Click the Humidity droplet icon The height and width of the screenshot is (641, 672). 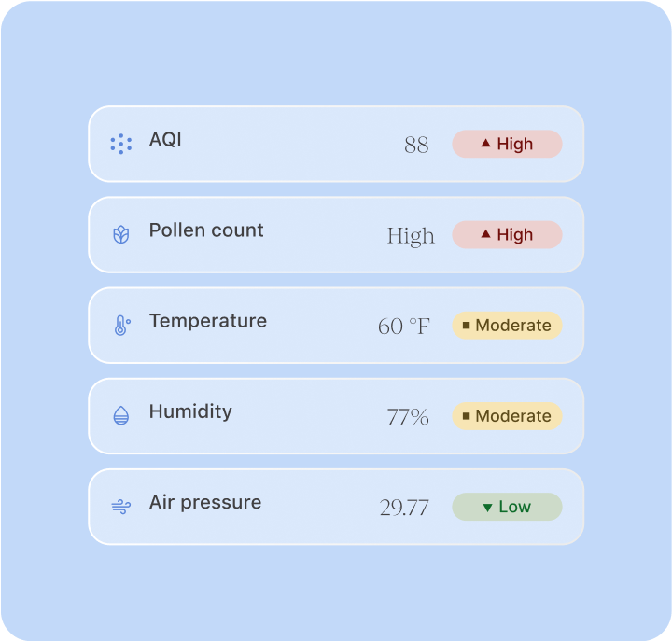120,416
